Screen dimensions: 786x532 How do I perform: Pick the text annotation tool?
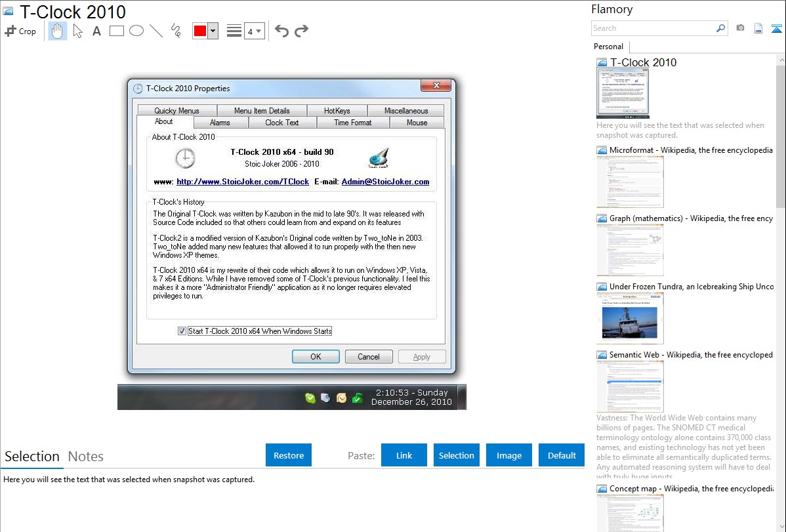pos(96,31)
